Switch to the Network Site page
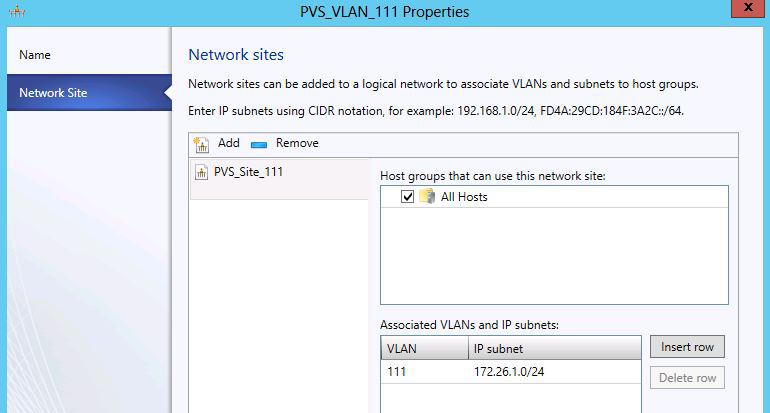The image size is (770, 413). tap(89, 92)
